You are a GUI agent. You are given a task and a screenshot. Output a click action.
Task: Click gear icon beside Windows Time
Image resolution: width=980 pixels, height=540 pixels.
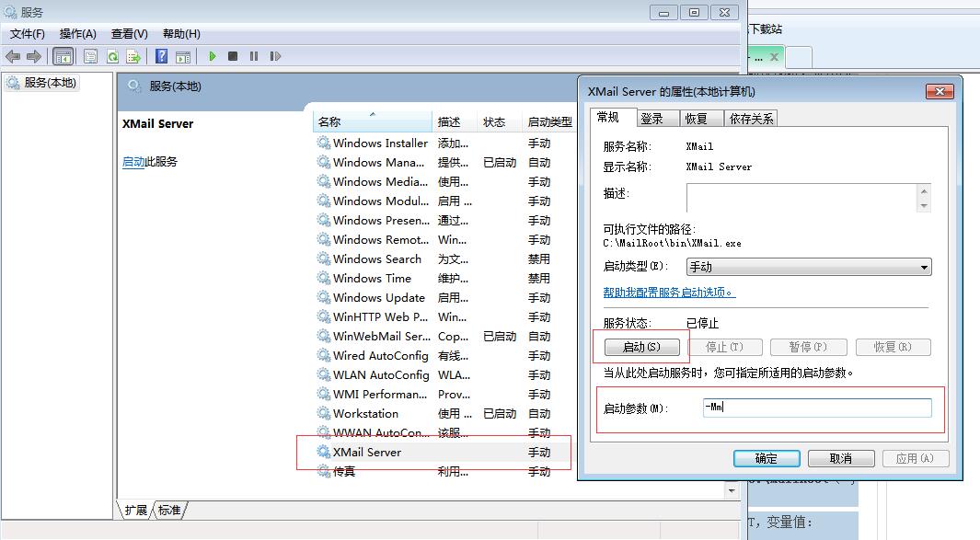click(x=324, y=278)
